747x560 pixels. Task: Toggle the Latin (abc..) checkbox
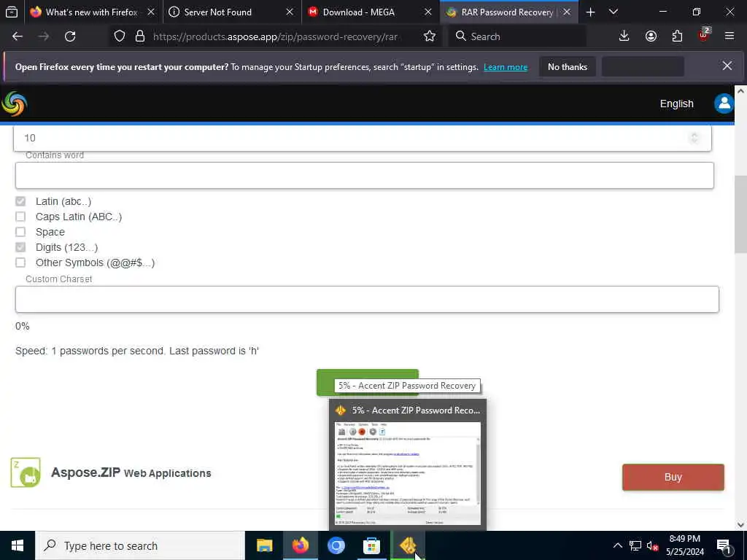tap(20, 201)
